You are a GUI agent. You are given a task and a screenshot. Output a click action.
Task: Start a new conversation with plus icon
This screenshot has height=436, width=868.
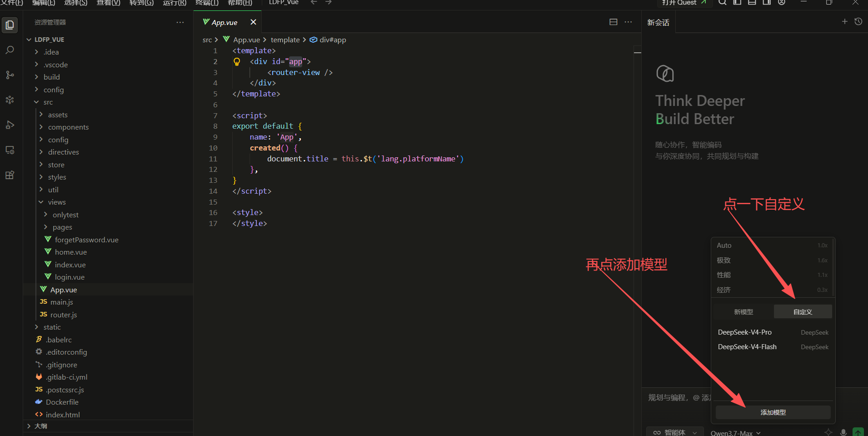pyautogui.click(x=844, y=21)
